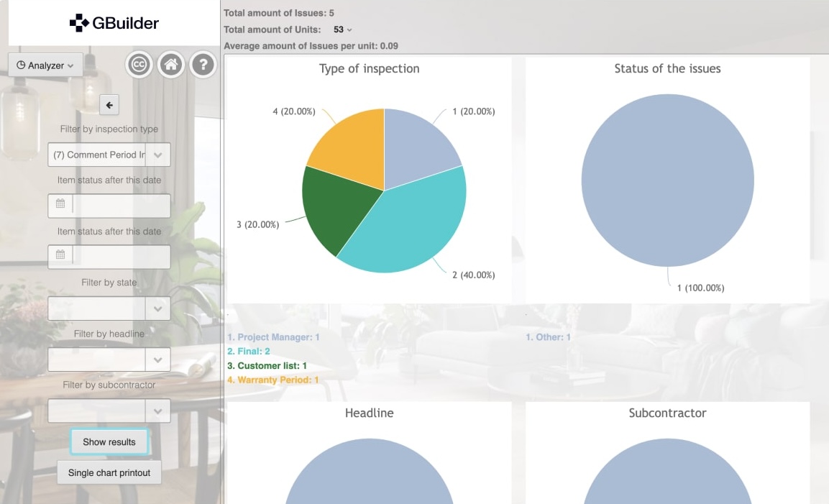Click calendar icon of first date field

[x=60, y=203]
